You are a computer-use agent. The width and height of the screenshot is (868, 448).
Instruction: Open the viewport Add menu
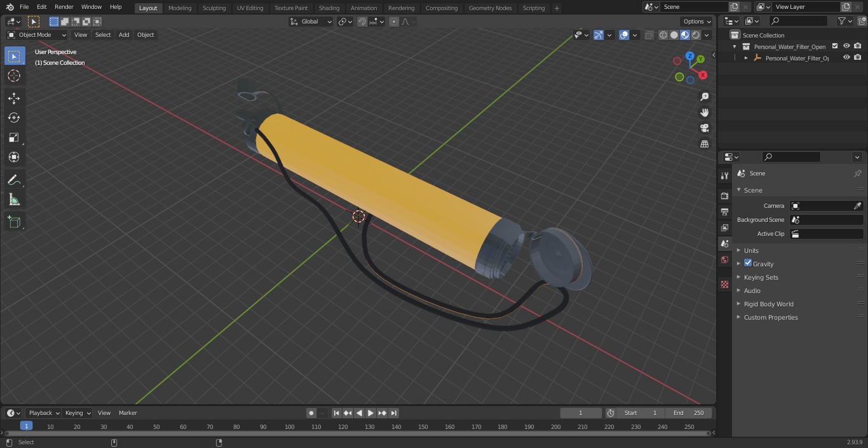pos(124,35)
